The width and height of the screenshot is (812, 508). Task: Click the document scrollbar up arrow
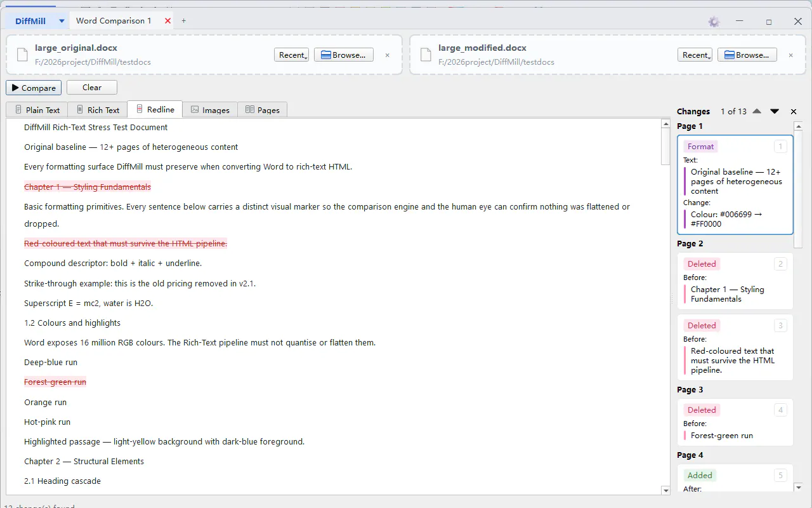665,123
